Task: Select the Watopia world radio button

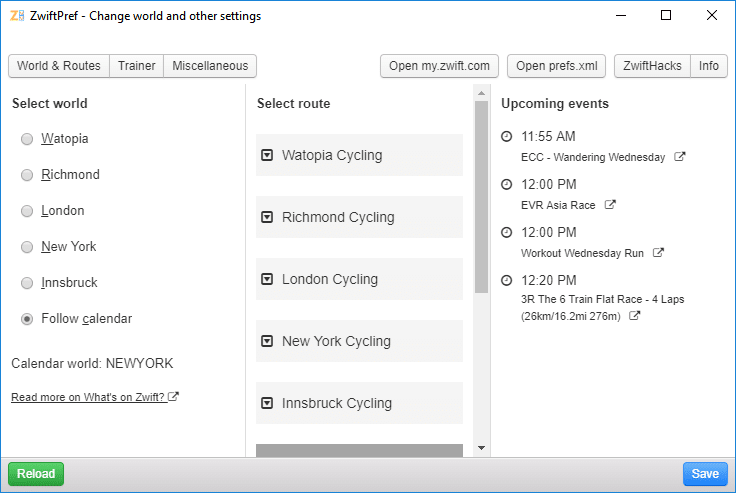Action: click(27, 139)
